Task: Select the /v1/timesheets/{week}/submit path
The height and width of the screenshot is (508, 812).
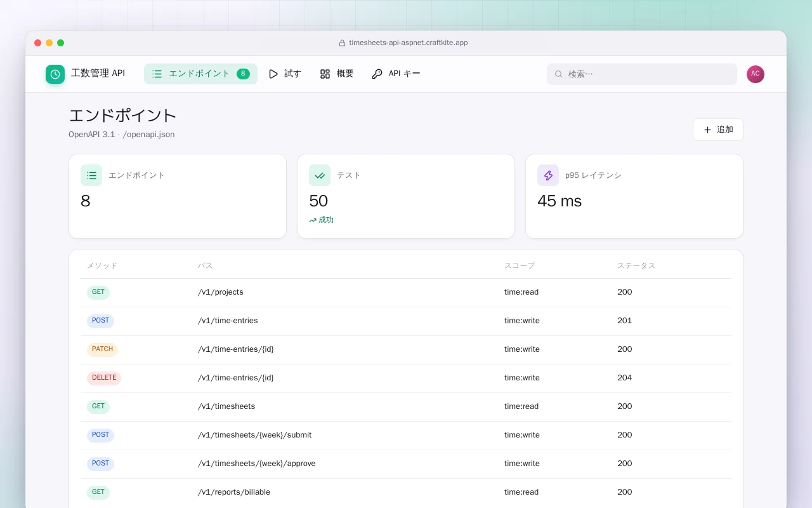Action: [x=255, y=436]
